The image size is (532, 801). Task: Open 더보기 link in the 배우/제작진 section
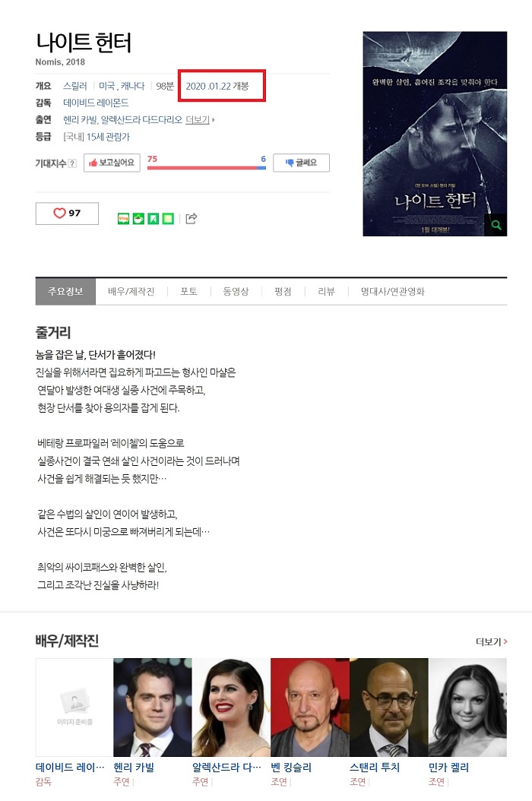491,641
